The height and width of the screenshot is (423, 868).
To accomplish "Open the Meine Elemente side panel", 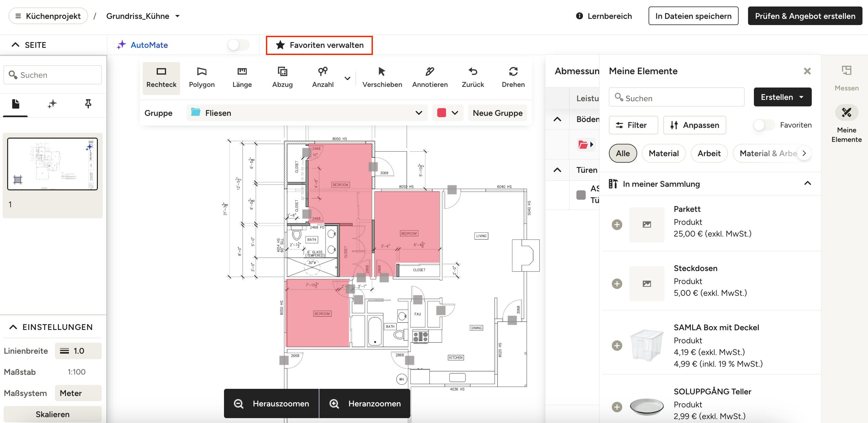I will [847, 124].
